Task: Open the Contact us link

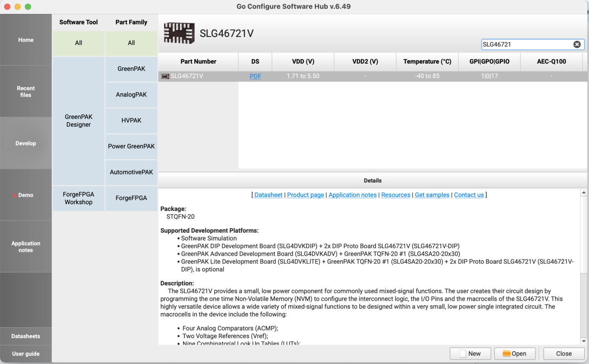Action: pos(469,195)
